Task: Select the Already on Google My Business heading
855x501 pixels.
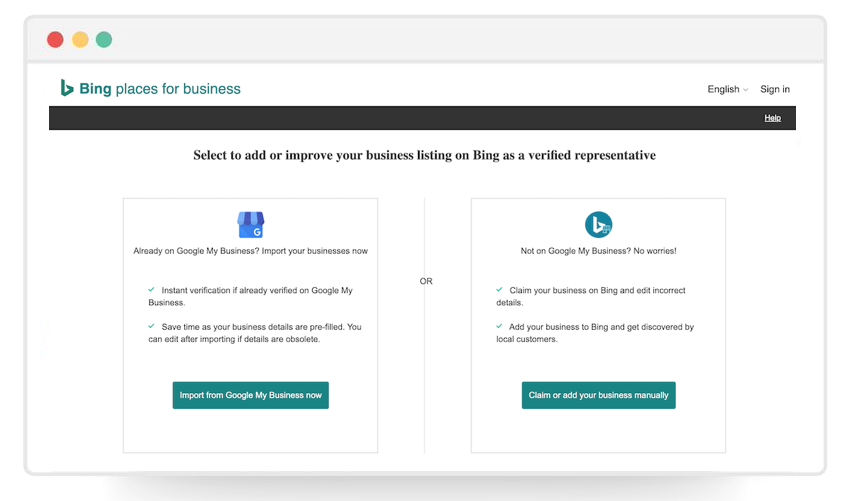Action: point(250,251)
